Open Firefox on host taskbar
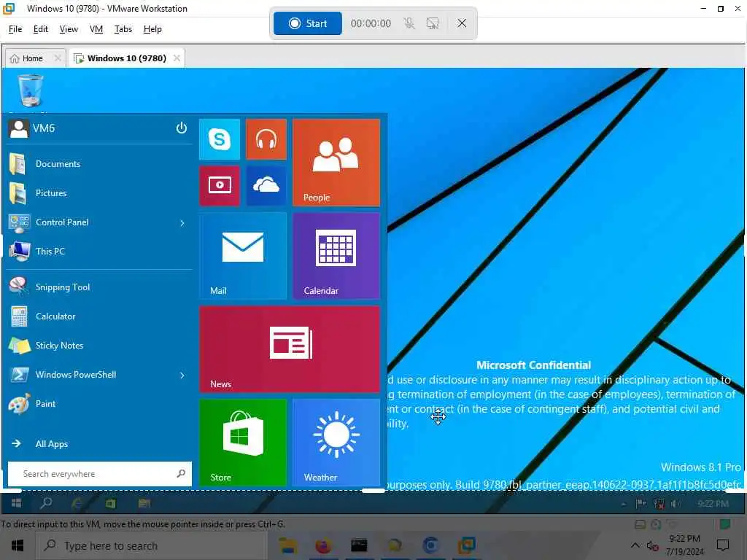The image size is (747, 560). [323, 545]
